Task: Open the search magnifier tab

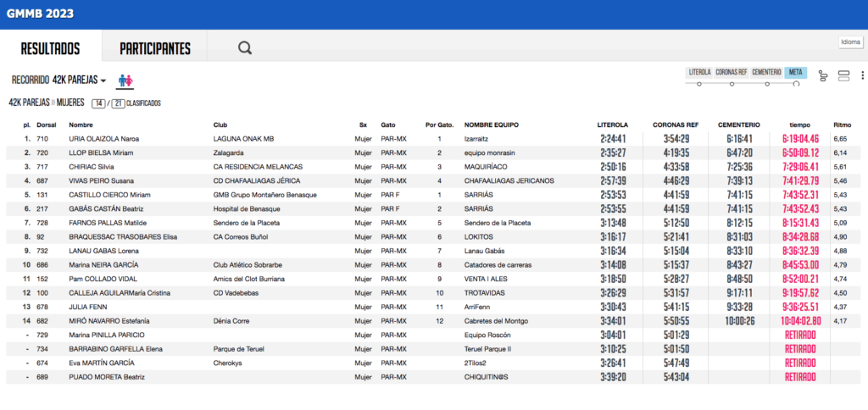Action: [x=245, y=47]
